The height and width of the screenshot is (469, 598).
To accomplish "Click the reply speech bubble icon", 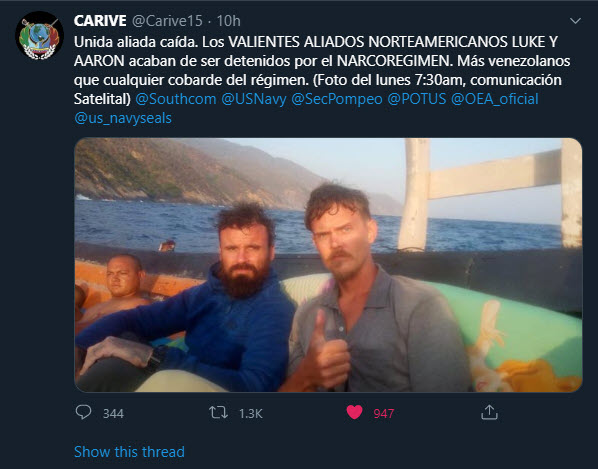I will pos(83,413).
